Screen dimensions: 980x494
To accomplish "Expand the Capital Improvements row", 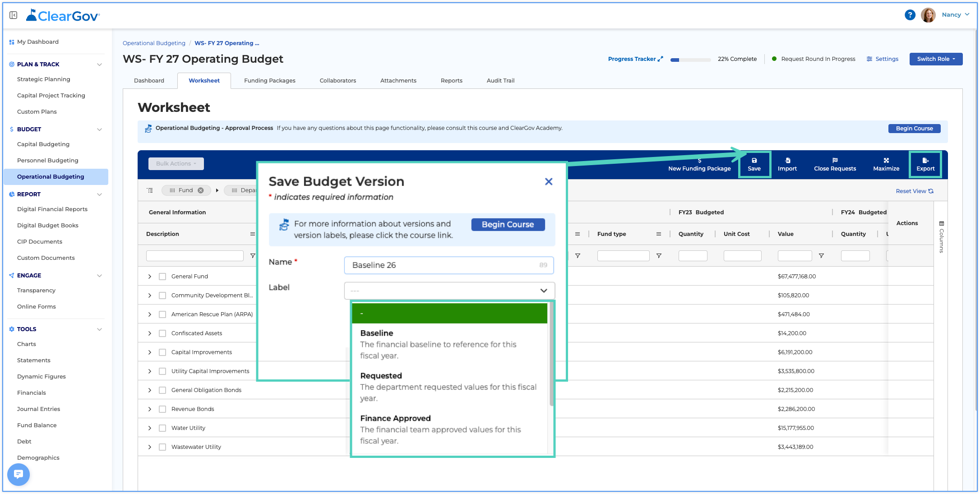I will coord(150,352).
